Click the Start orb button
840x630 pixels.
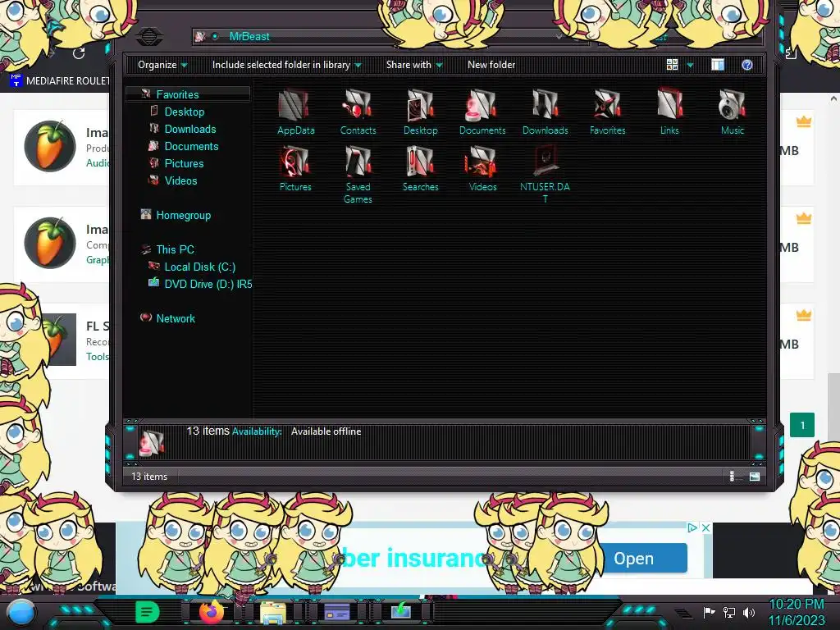(x=21, y=614)
